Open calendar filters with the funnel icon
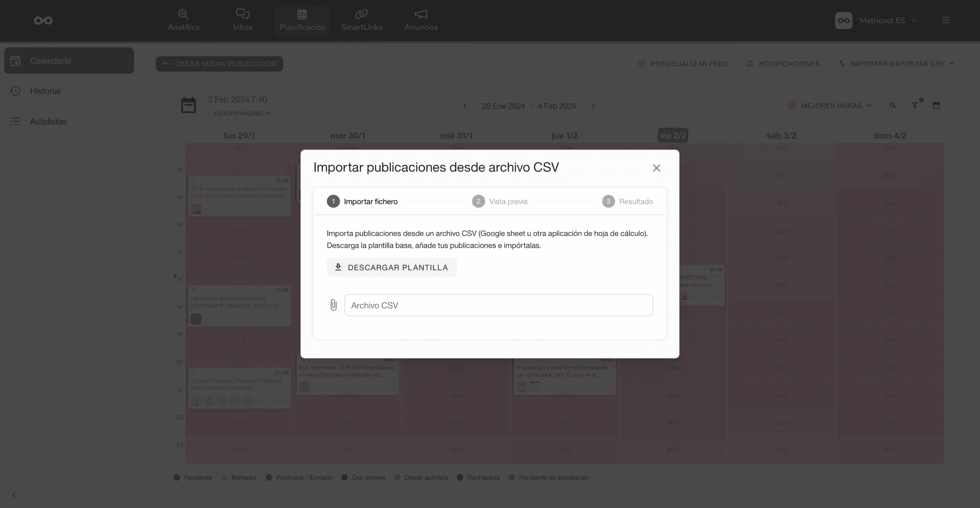Viewport: 980px width, 508px height. click(x=915, y=105)
